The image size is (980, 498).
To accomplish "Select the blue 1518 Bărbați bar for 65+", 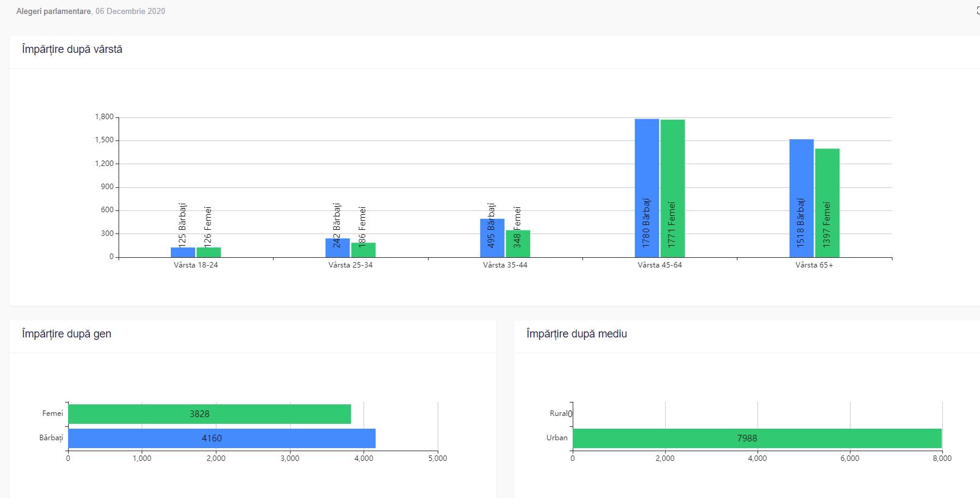I will [x=801, y=198].
